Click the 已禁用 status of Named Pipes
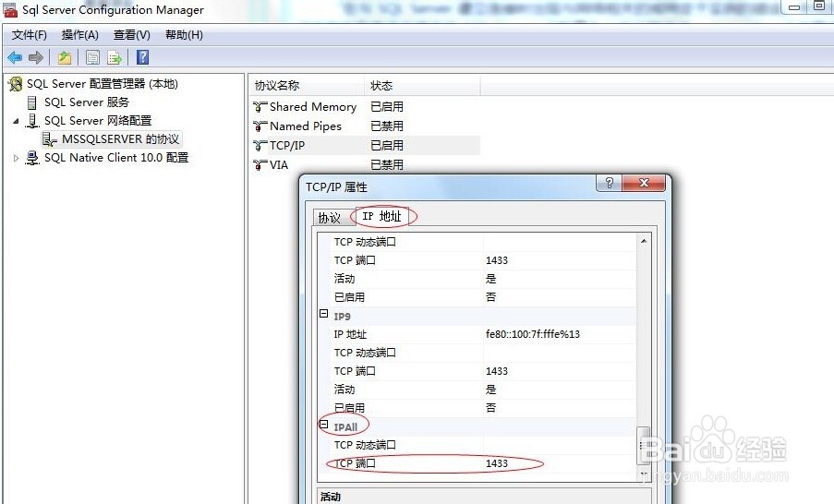 click(x=387, y=126)
